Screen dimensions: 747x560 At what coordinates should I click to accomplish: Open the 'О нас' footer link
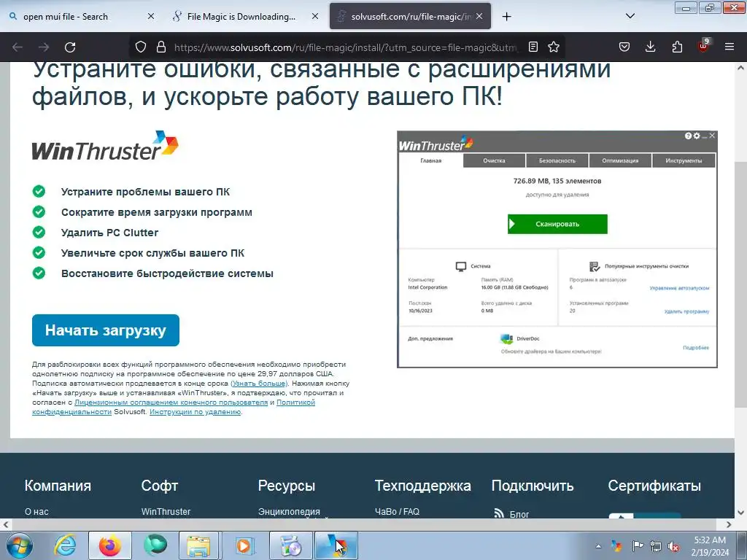[36, 511]
